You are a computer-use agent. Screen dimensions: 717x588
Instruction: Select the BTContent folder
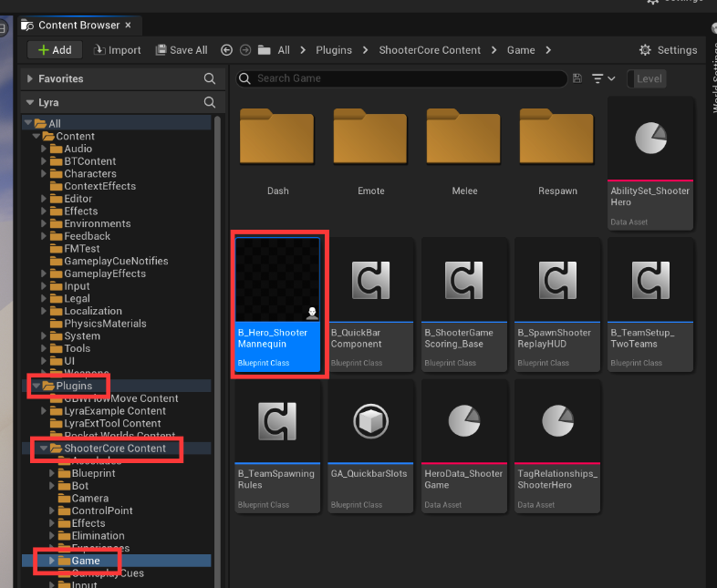click(89, 161)
